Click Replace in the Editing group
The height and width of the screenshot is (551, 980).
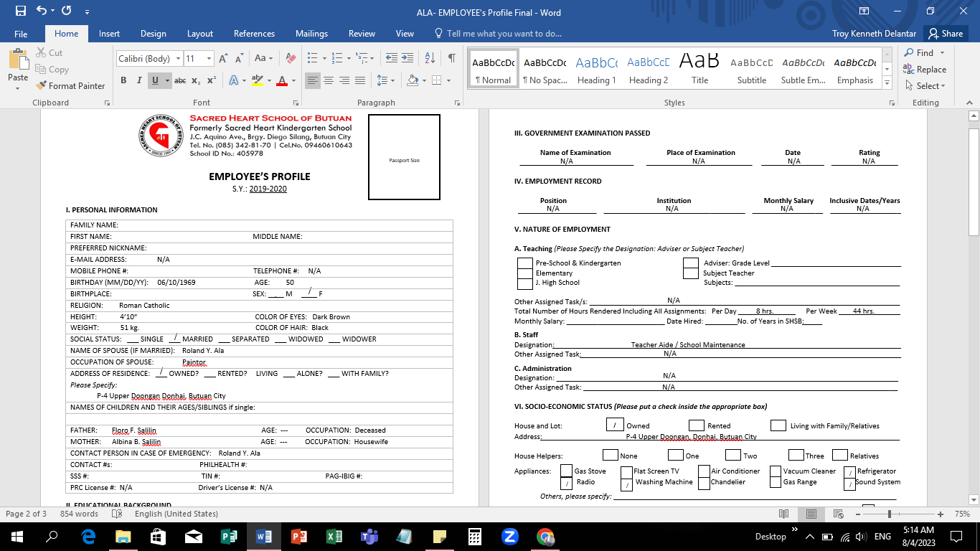click(x=925, y=70)
